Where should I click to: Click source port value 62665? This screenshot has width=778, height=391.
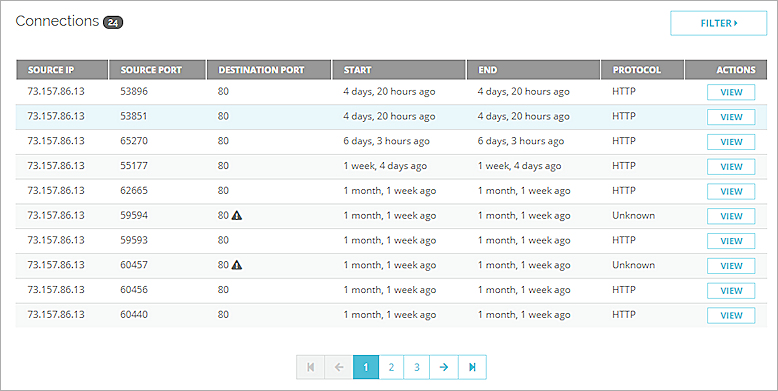point(134,191)
